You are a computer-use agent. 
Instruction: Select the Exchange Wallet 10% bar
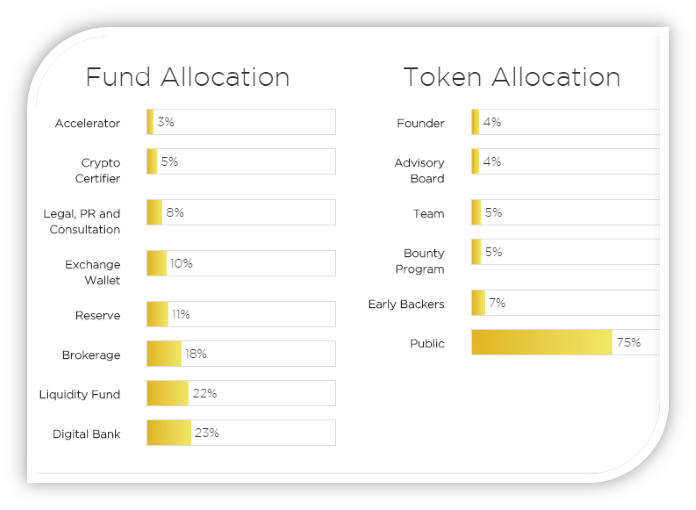(x=241, y=263)
